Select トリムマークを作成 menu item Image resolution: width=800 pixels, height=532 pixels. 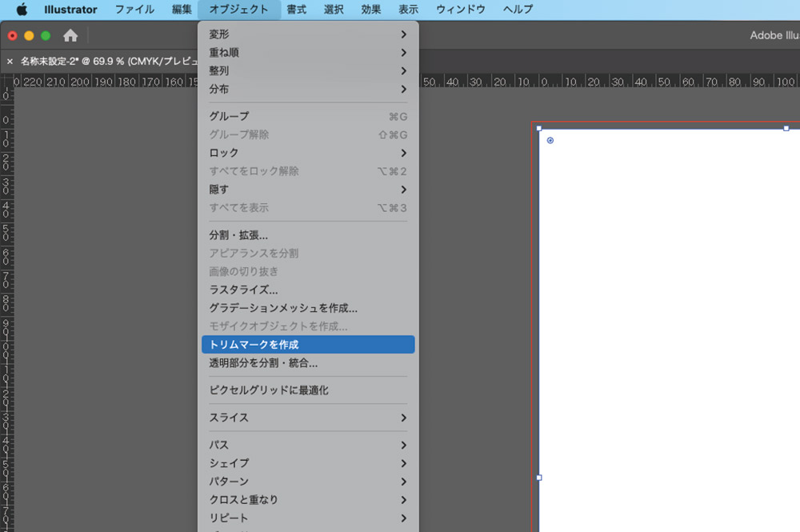(x=308, y=345)
